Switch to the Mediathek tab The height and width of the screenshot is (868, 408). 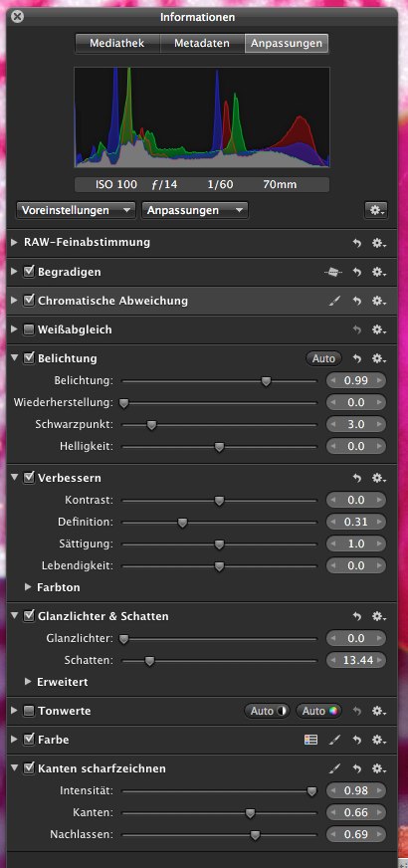tap(117, 43)
